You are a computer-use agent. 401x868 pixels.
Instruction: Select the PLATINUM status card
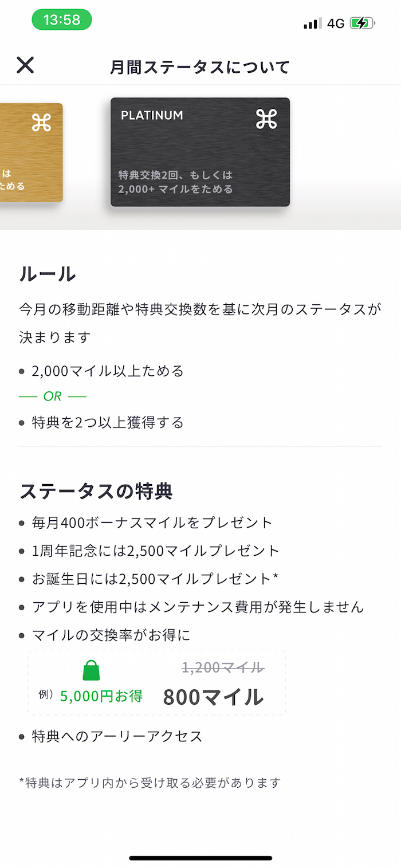tap(200, 152)
